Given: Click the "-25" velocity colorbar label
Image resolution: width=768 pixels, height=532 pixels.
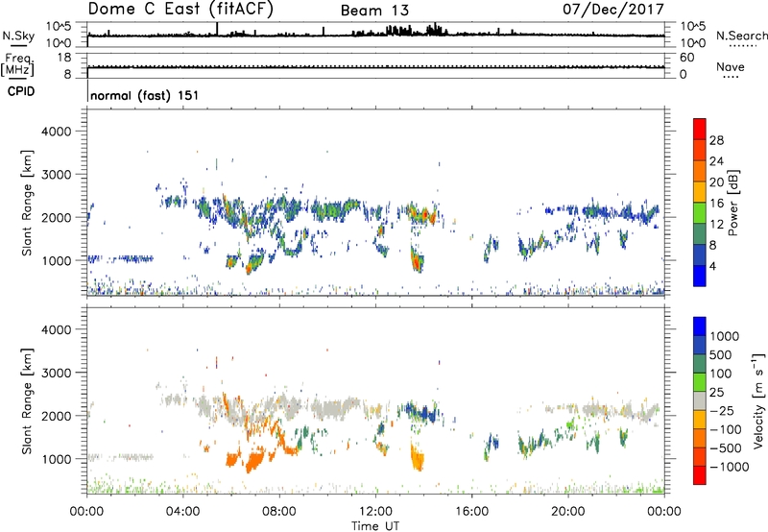Looking at the screenshot, I should [x=723, y=410].
